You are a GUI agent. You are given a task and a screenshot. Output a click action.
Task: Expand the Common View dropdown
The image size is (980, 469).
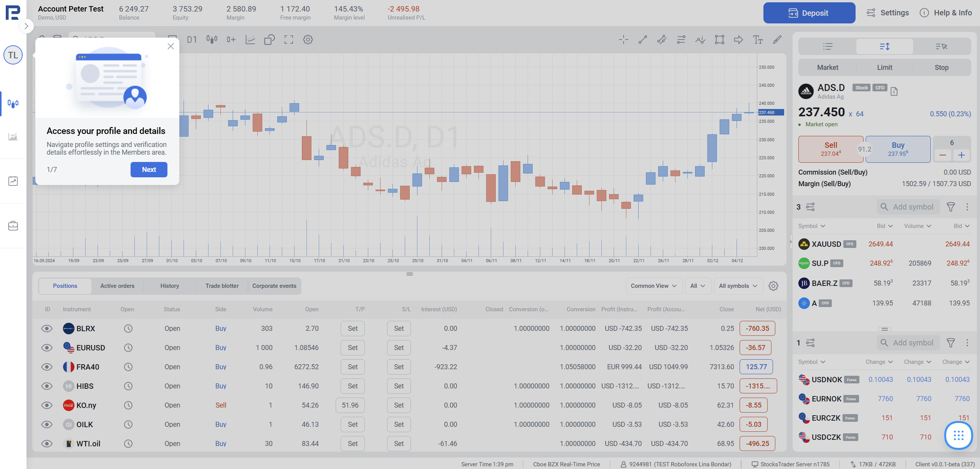click(654, 286)
